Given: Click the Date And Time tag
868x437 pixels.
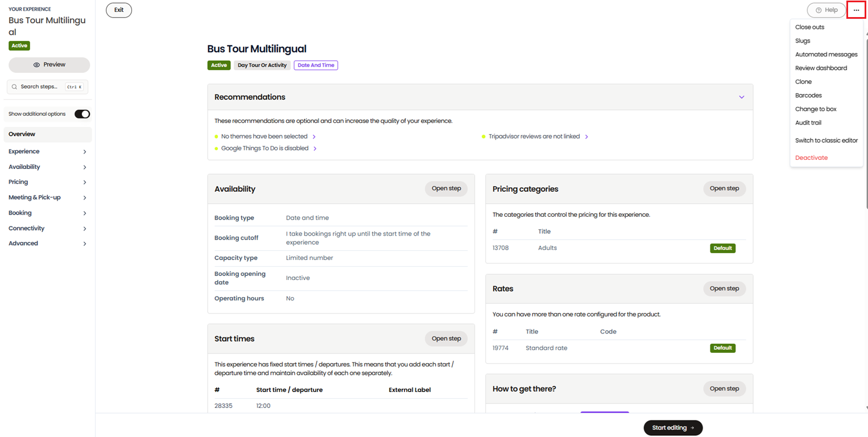Looking at the screenshot, I should (316, 65).
